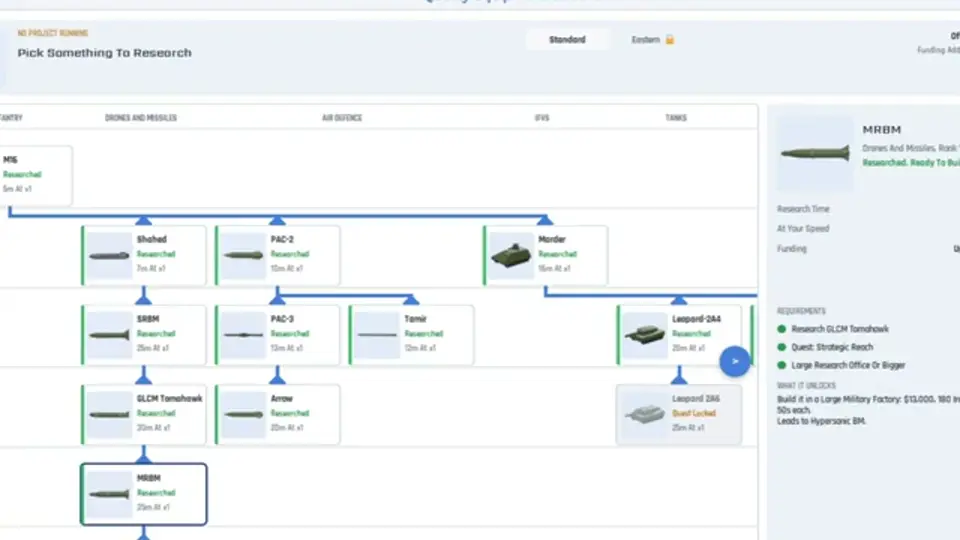Select the MRBM research card
Image resolution: width=960 pixels, height=540 pixels.
tap(144, 494)
